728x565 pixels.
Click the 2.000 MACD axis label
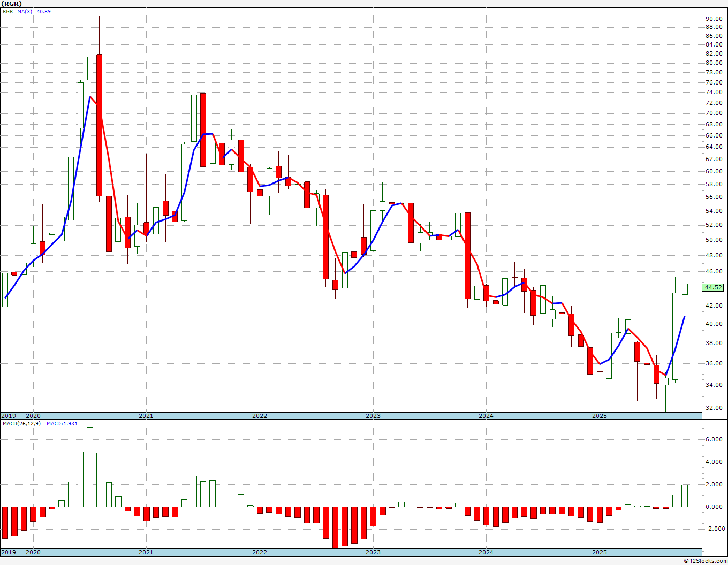[714, 484]
